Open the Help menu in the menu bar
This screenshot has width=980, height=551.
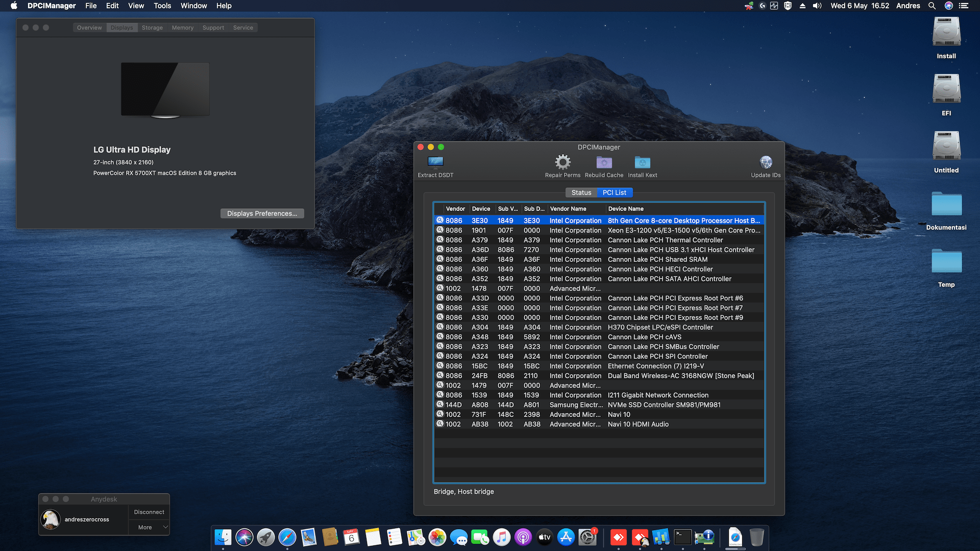[224, 6]
